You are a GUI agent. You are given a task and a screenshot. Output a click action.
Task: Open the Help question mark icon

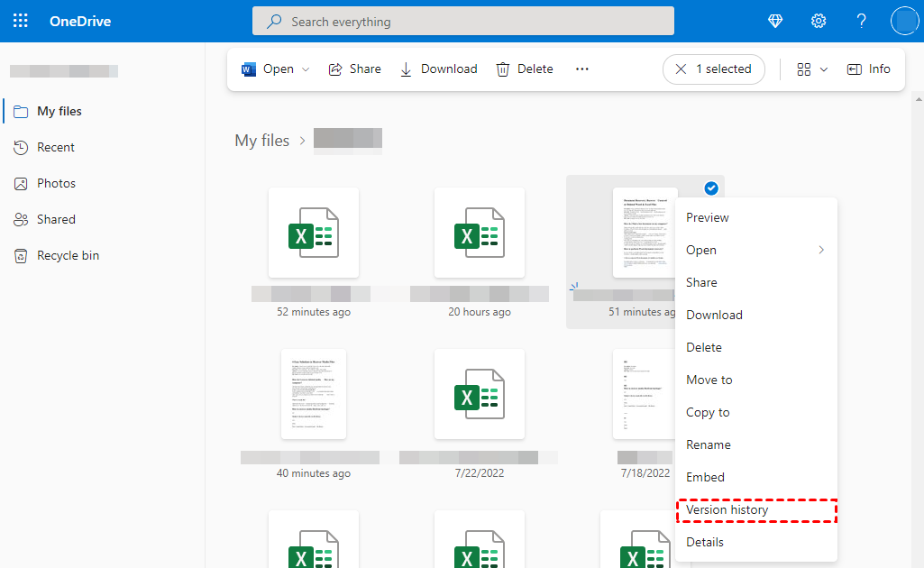point(861,22)
